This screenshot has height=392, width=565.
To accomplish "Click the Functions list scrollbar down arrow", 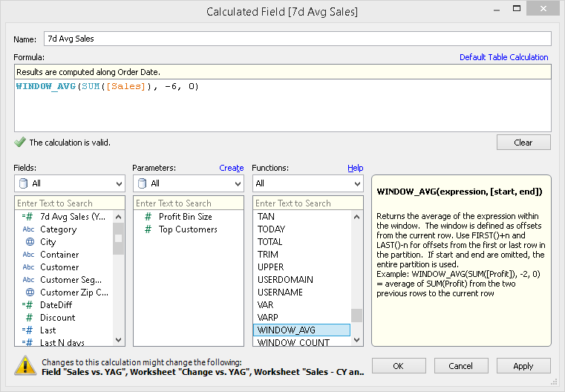I will click(x=357, y=340).
